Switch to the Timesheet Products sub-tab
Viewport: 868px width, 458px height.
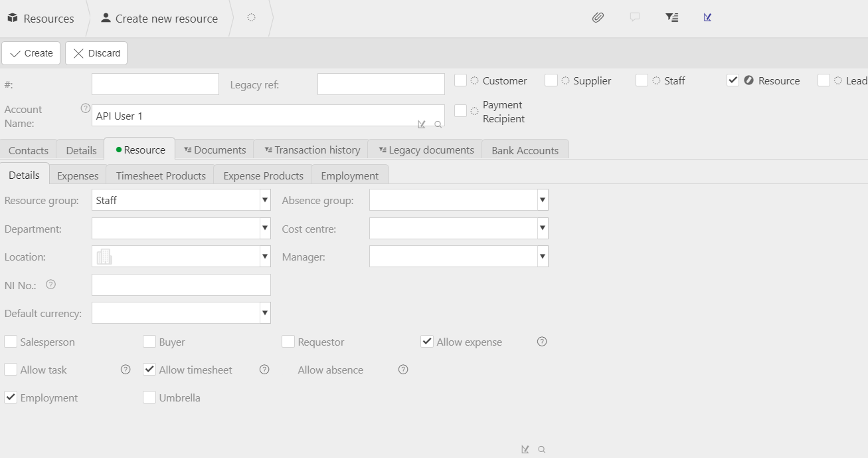[161, 175]
